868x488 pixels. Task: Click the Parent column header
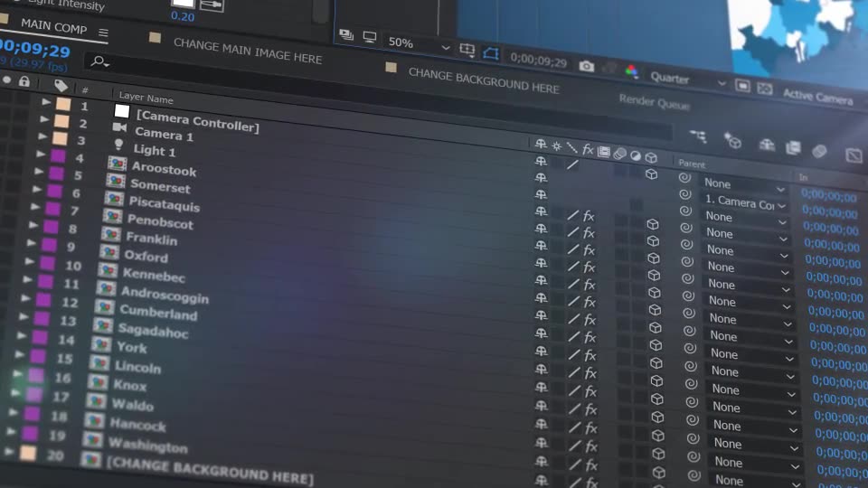coord(692,164)
